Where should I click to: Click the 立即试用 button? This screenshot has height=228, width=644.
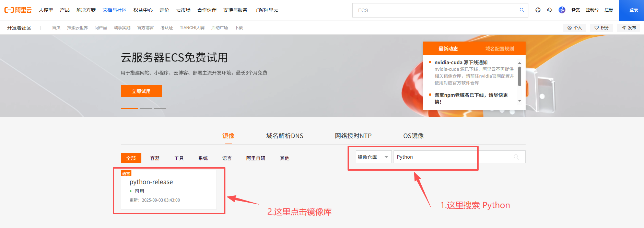(x=141, y=91)
